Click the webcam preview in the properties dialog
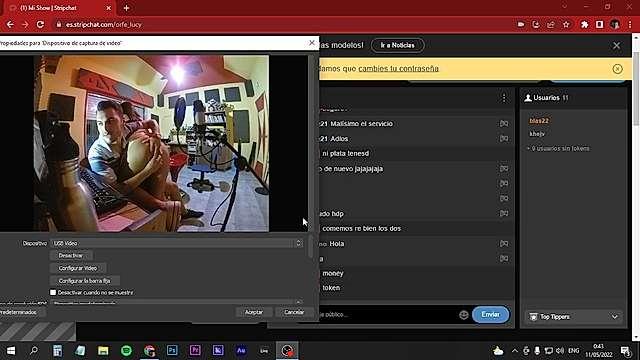The height and width of the screenshot is (360, 640). point(151,143)
